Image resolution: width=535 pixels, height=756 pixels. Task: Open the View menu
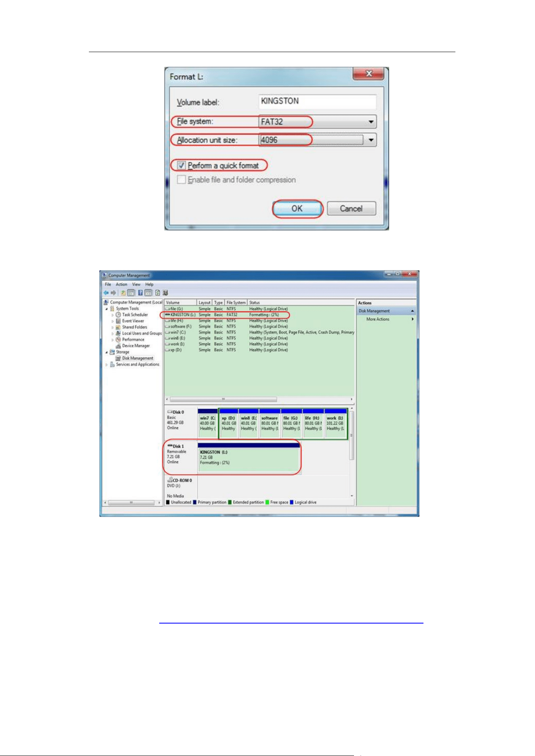tap(136, 284)
